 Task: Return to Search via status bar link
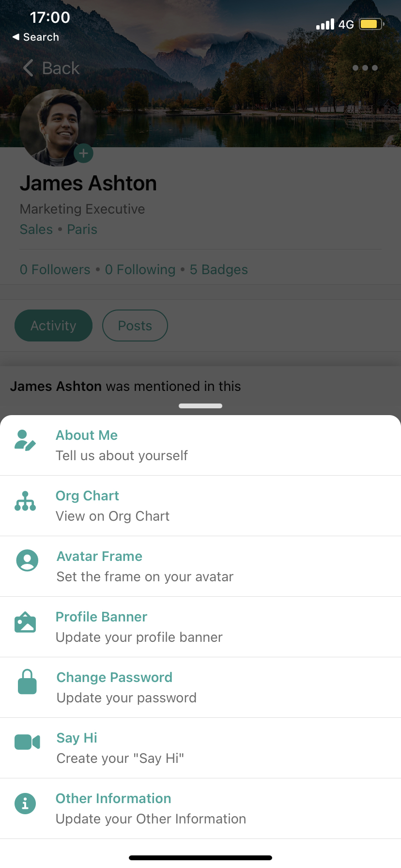[35, 37]
